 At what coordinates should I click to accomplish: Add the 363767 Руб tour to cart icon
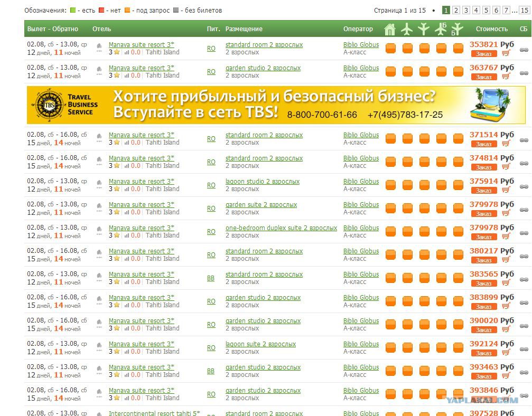point(506,77)
